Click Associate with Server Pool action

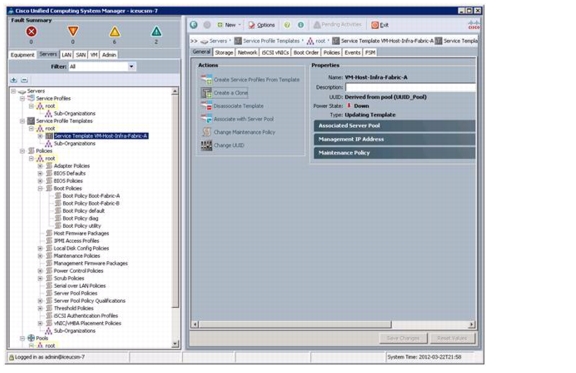coord(244,119)
